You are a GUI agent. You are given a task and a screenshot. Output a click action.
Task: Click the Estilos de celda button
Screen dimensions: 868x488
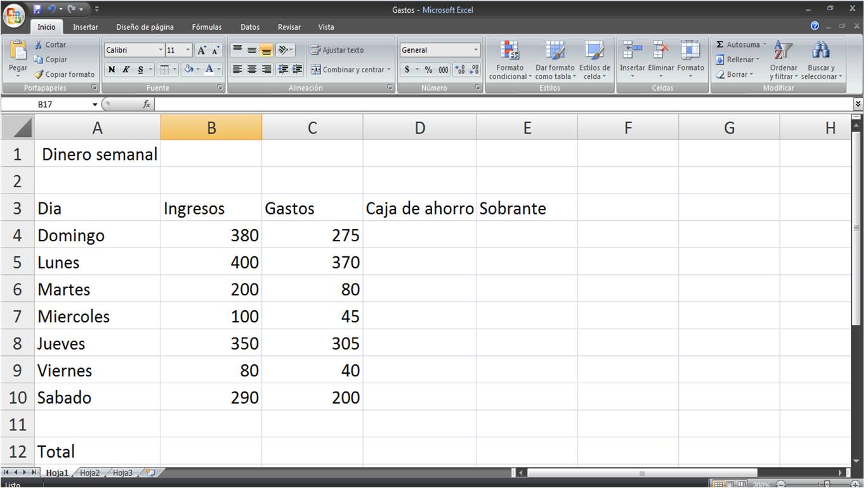[x=594, y=60]
